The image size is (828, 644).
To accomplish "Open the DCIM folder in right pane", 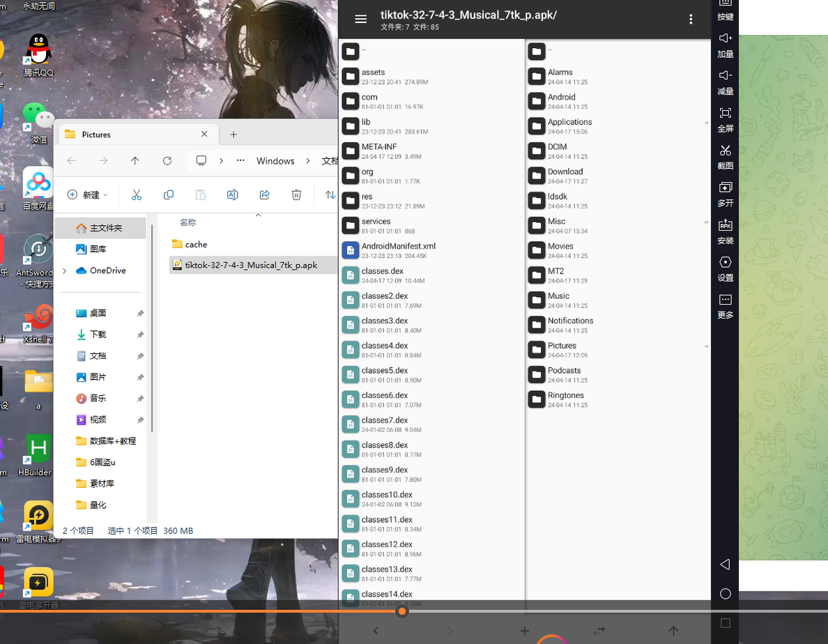I will coord(618,151).
